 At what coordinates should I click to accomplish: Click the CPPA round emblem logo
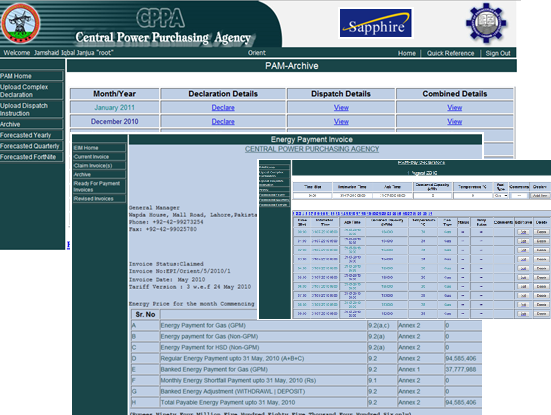tap(21, 23)
